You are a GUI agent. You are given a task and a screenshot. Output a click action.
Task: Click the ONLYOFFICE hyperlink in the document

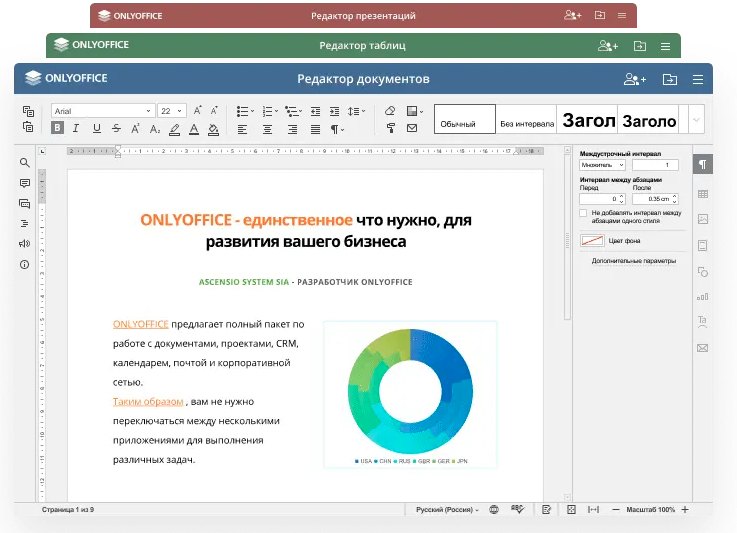click(x=141, y=324)
